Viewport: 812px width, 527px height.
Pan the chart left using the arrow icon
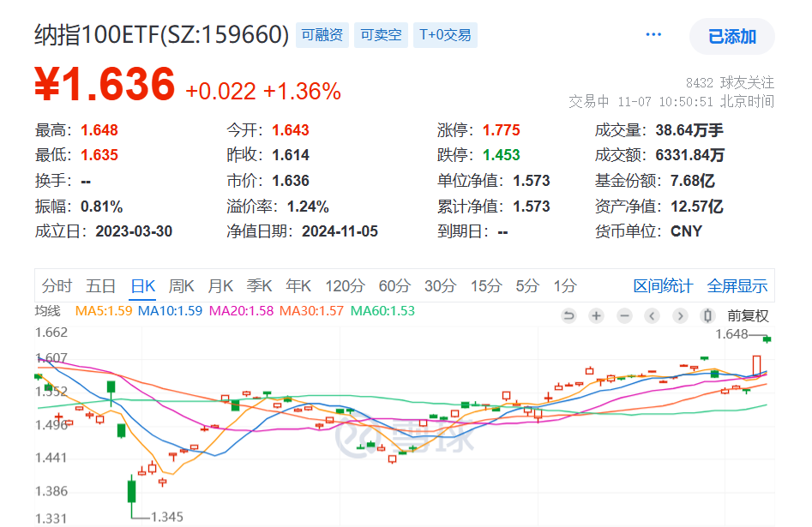653,315
